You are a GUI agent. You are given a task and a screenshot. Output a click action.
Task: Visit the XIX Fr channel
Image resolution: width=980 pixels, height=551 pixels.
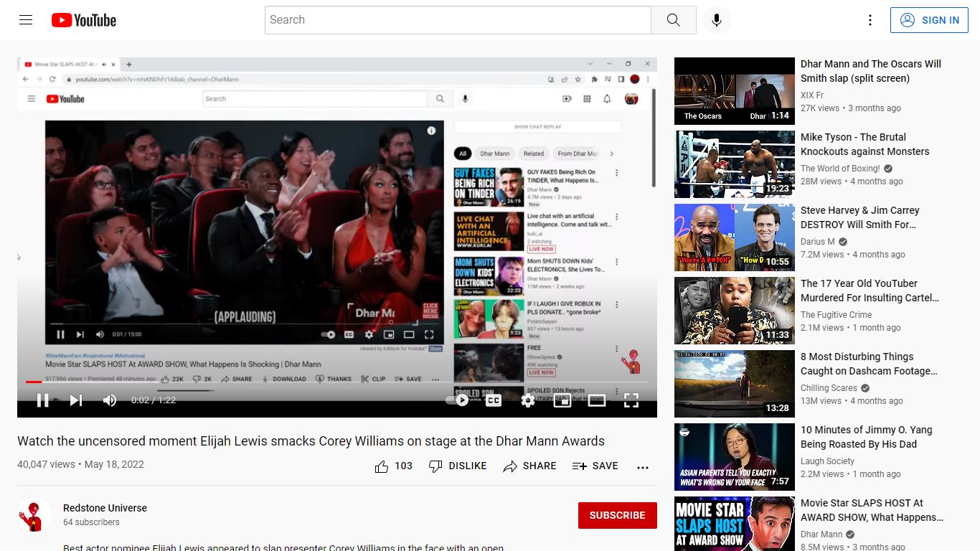point(812,95)
